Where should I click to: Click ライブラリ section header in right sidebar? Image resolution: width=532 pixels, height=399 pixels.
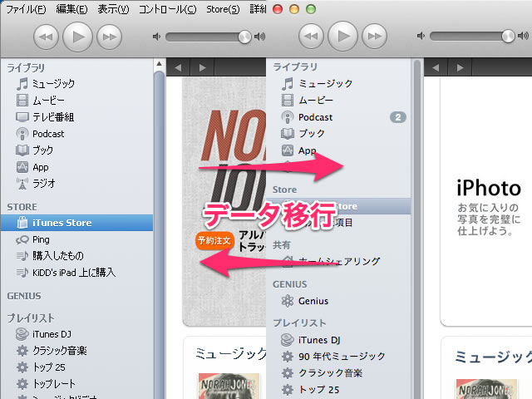tap(295, 67)
